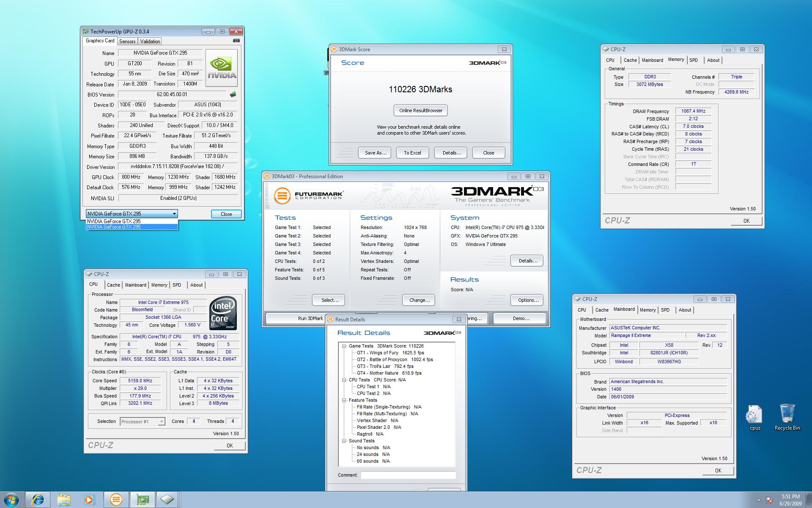Switch to GPU-Z taskbar icon

coord(142,500)
